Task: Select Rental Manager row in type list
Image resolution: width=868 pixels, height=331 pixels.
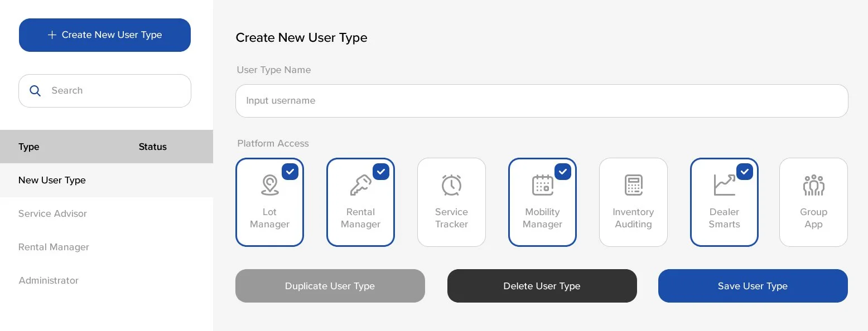Action: point(107,247)
